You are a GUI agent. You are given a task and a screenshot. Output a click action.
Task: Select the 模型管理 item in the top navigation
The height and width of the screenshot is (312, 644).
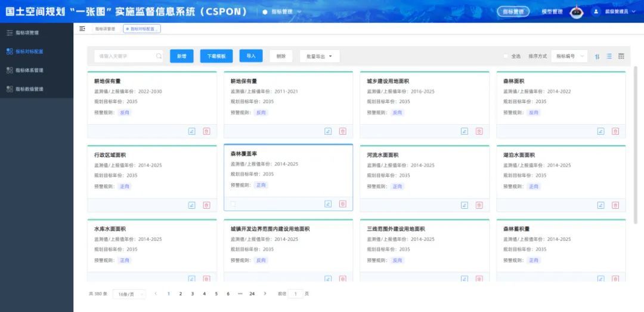tap(552, 11)
